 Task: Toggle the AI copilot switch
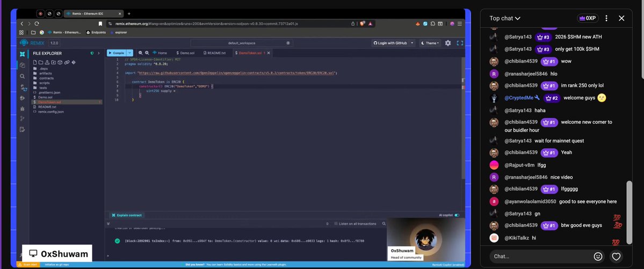[x=457, y=215]
